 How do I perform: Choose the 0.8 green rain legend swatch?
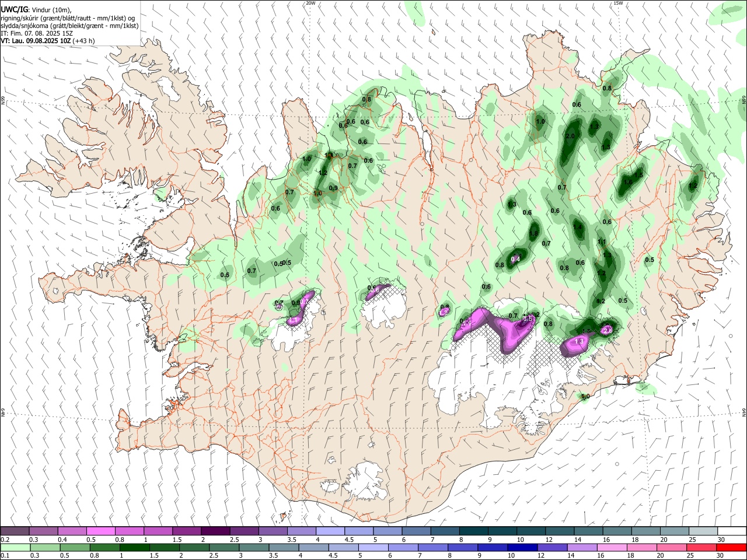(x=105, y=548)
